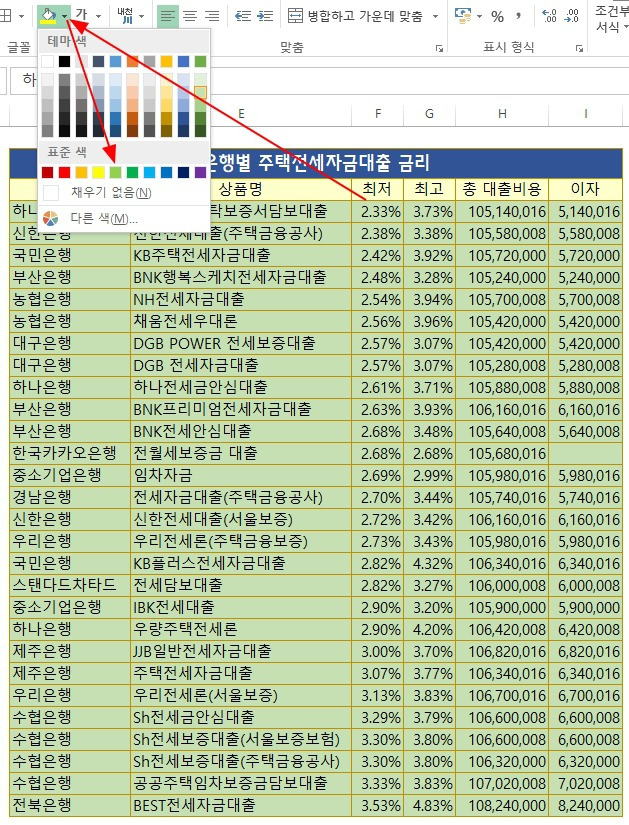Select cell 한국카카오은행
This screenshot has width=629, height=825.
[x=70, y=453]
